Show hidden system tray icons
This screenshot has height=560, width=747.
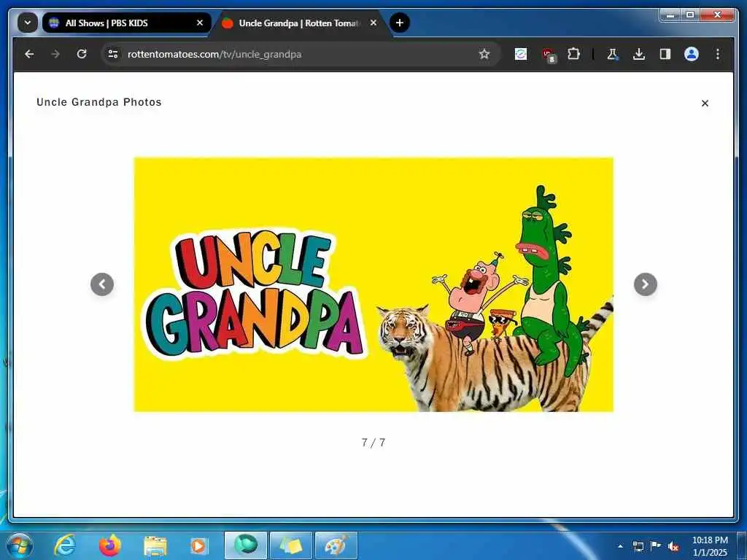click(x=620, y=546)
